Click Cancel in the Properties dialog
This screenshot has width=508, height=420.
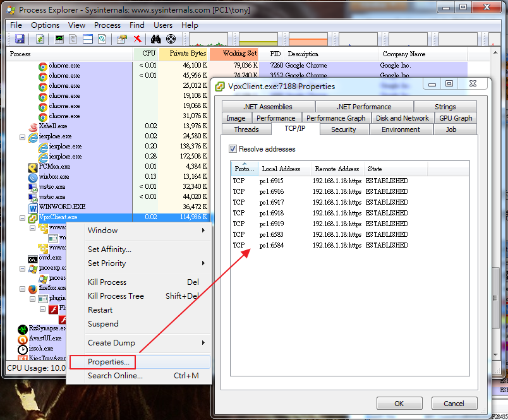tap(454, 404)
